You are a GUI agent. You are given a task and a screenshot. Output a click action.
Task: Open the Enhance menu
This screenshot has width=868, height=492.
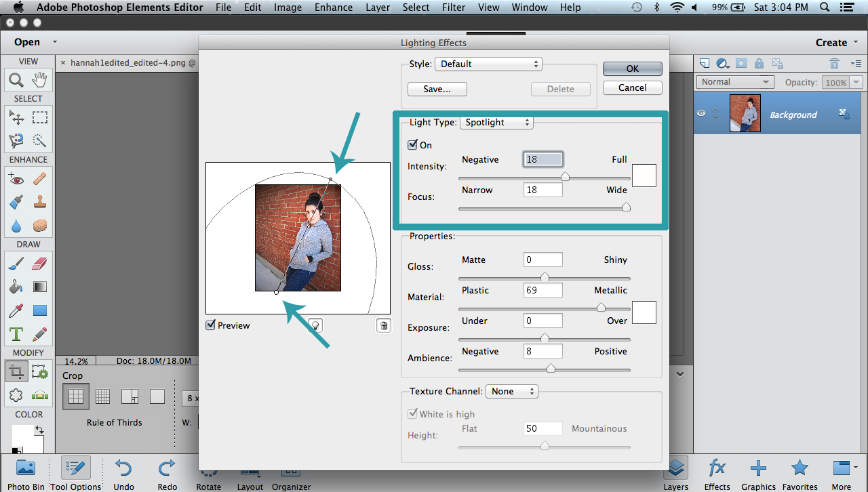click(x=333, y=7)
